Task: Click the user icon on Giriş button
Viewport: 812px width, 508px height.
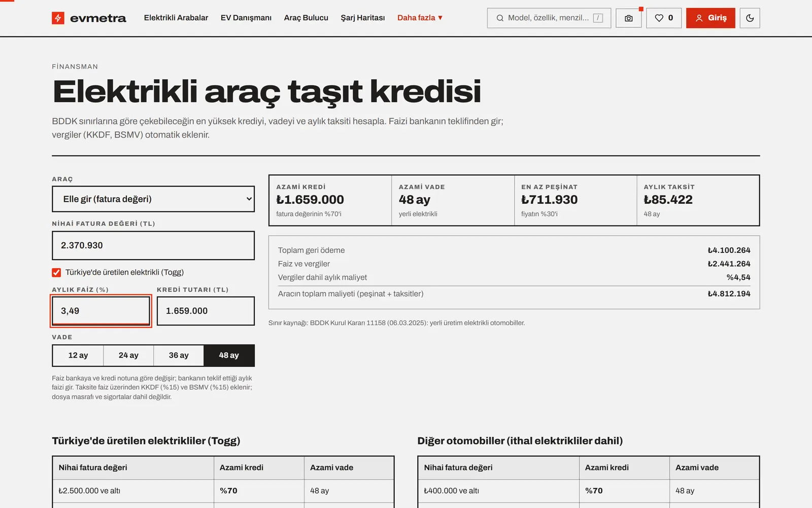Action: 699,18
